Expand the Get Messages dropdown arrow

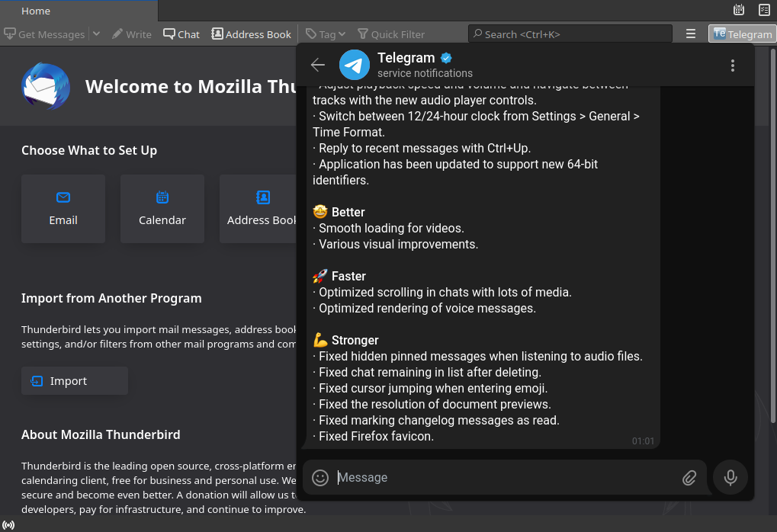click(97, 34)
